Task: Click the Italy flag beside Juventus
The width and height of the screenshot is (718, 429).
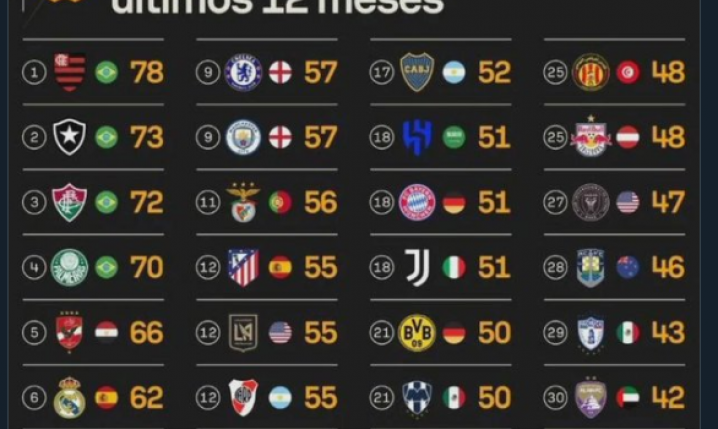Action: pyautogui.click(x=454, y=267)
